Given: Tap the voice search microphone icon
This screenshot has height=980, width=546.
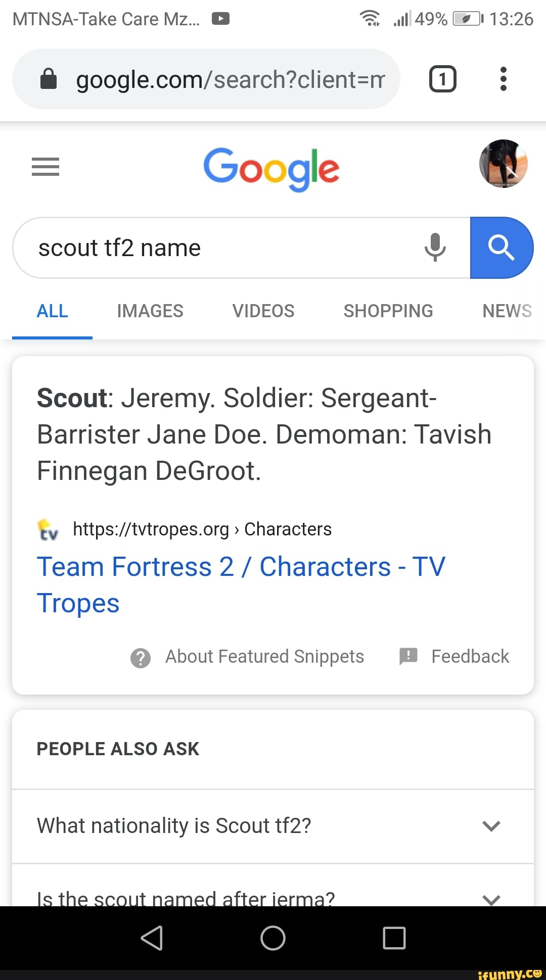Looking at the screenshot, I should tap(435, 247).
